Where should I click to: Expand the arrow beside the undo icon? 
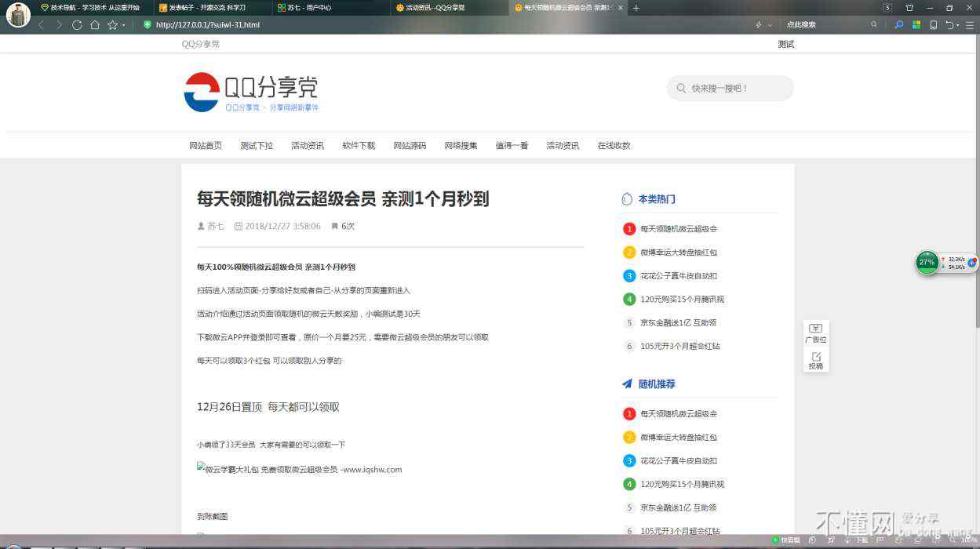(x=960, y=25)
